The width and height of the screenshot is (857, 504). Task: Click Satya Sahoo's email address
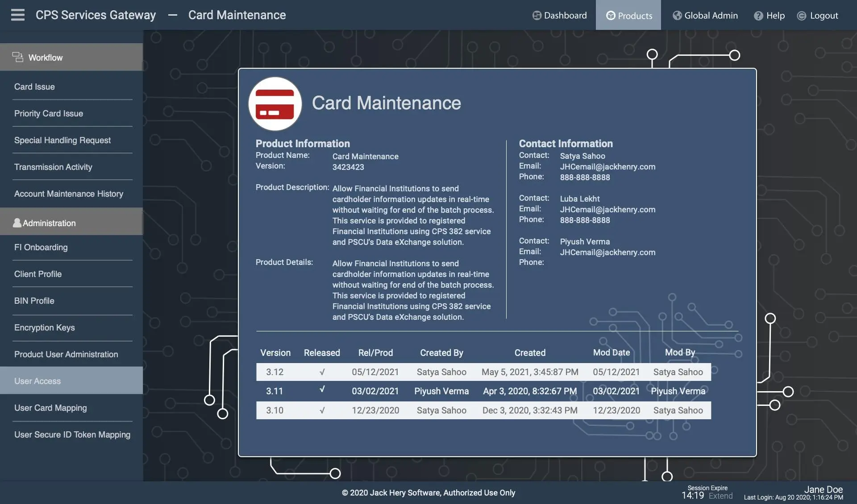point(607,167)
